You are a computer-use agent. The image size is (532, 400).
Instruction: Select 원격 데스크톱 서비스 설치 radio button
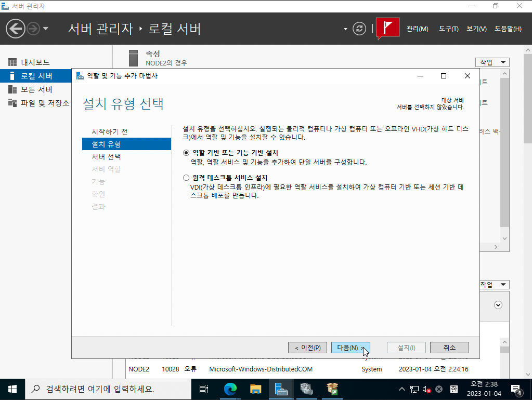pyautogui.click(x=186, y=178)
